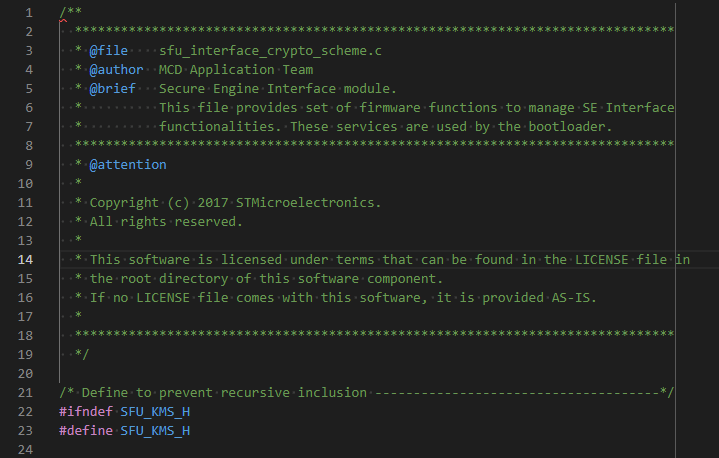The image size is (719, 458).
Task: Click line number 21 in the gutter
Action: click(25, 392)
